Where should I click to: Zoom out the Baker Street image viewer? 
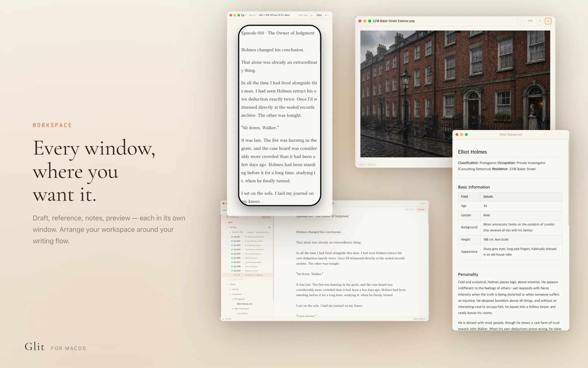520,21
